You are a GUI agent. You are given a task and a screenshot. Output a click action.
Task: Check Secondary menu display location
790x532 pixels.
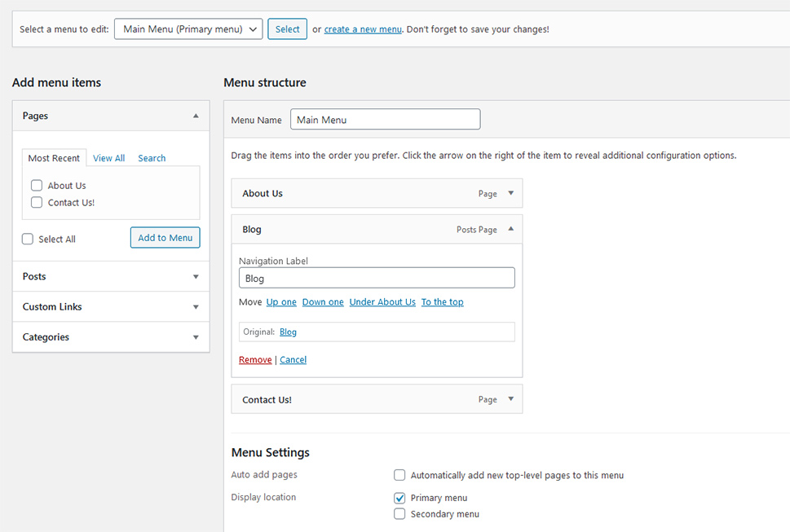(399, 514)
